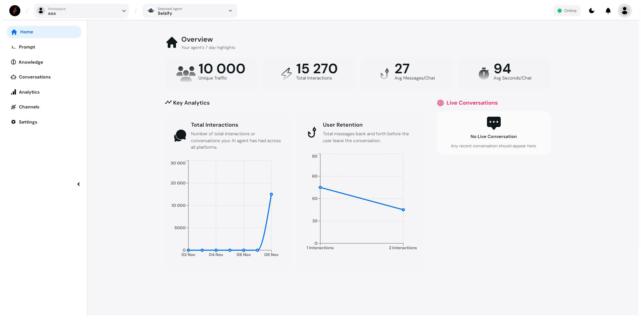Click the 08 Nov data point on Total Interactions chart

(x=271, y=194)
